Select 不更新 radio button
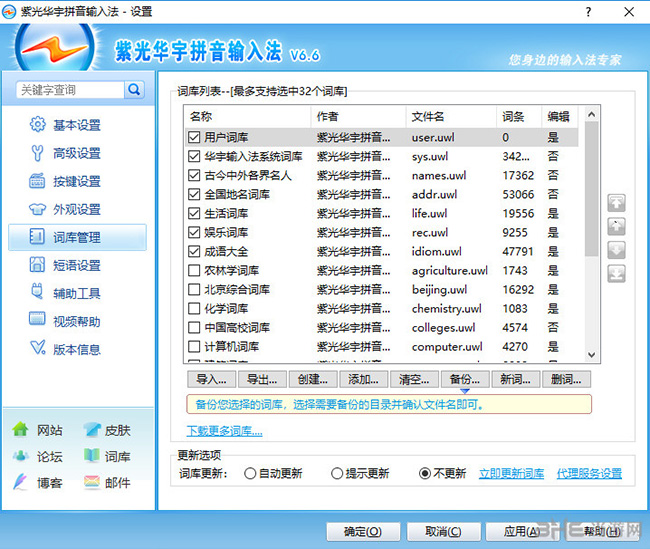The width and height of the screenshot is (650, 549). [x=425, y=473]
